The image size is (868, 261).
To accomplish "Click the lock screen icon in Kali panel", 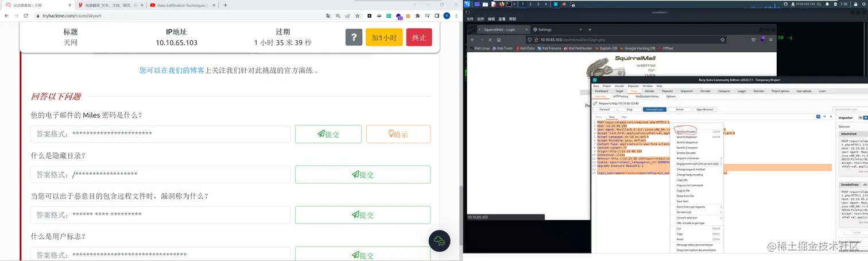I will [x=855, y=4].
